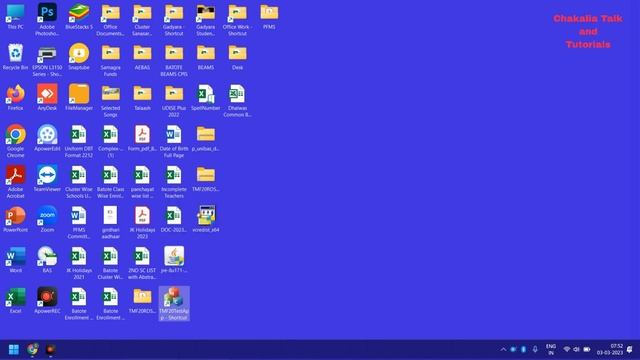Select the Gadyara Students folder shortcut
The image size is (640, 360).
point(206,20)
